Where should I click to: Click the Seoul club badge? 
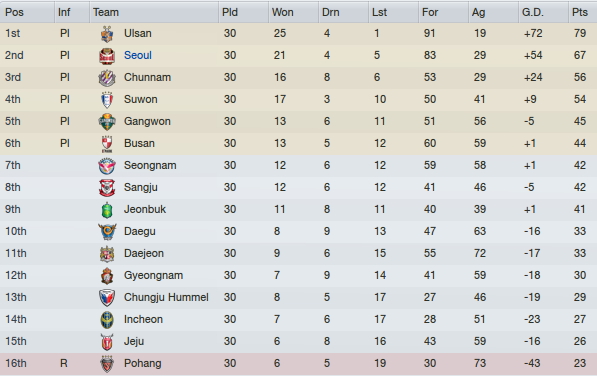point(107,56)
